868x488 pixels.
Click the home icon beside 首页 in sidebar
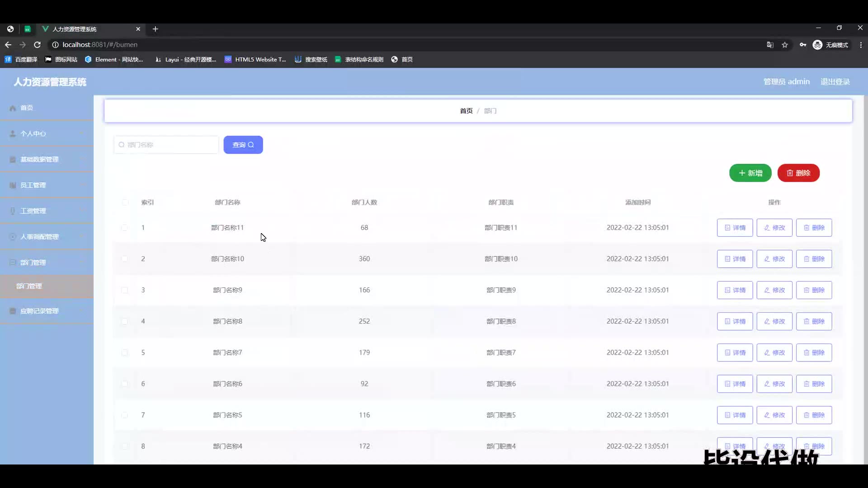click(13, 108)
